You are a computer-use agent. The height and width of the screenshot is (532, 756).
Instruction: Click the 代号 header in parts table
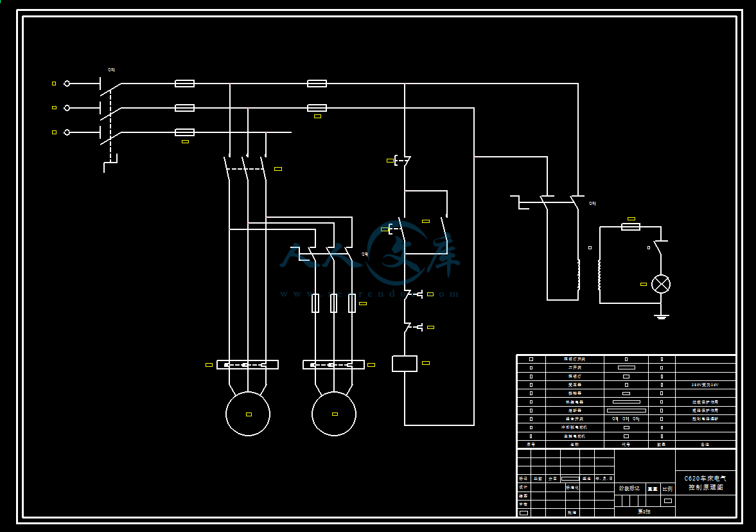coord(626,444)
